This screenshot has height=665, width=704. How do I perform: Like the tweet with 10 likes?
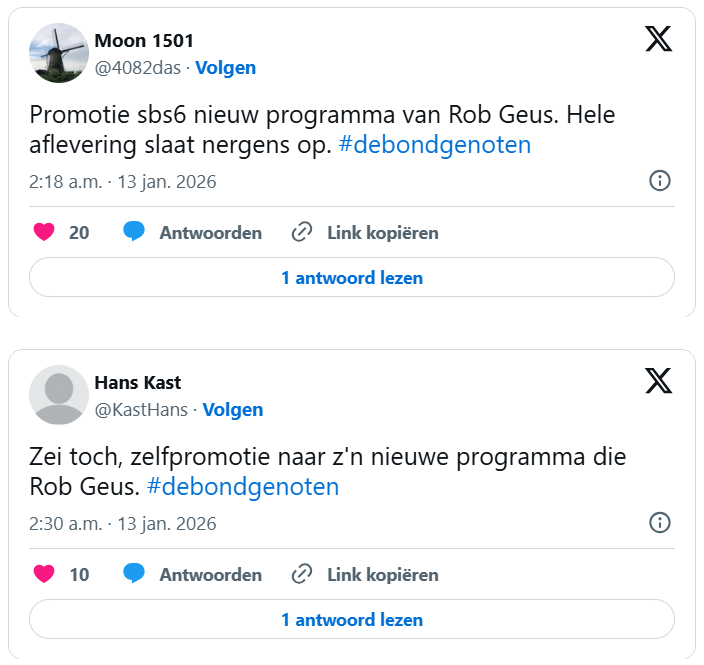tap(44, 575)
